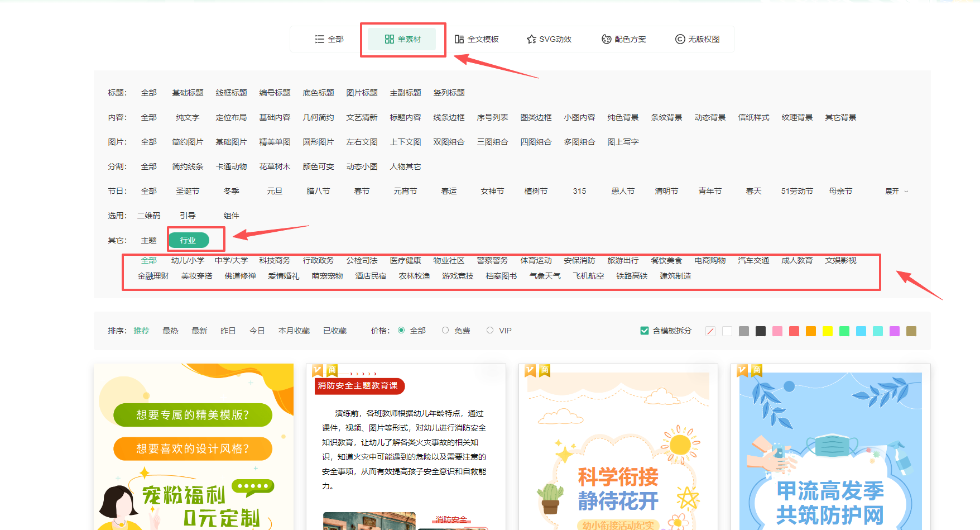
Task: Uncheck the 含模板拆分 checkbox
Action: click(x=645, y=331)
